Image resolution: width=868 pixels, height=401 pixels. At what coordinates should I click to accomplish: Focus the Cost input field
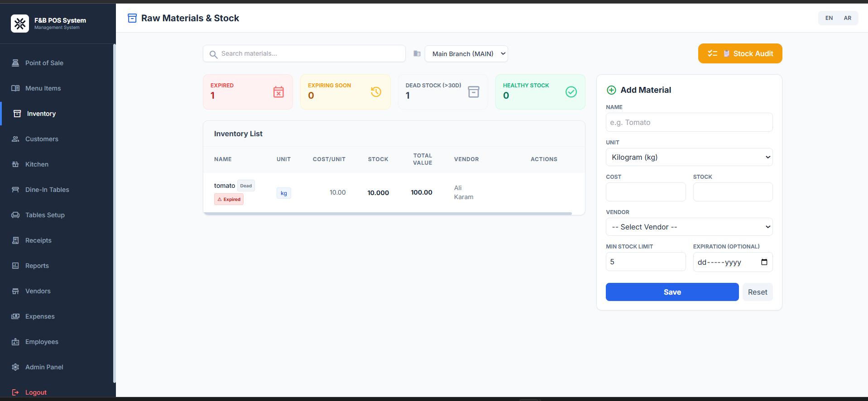[x=646, y=192]
